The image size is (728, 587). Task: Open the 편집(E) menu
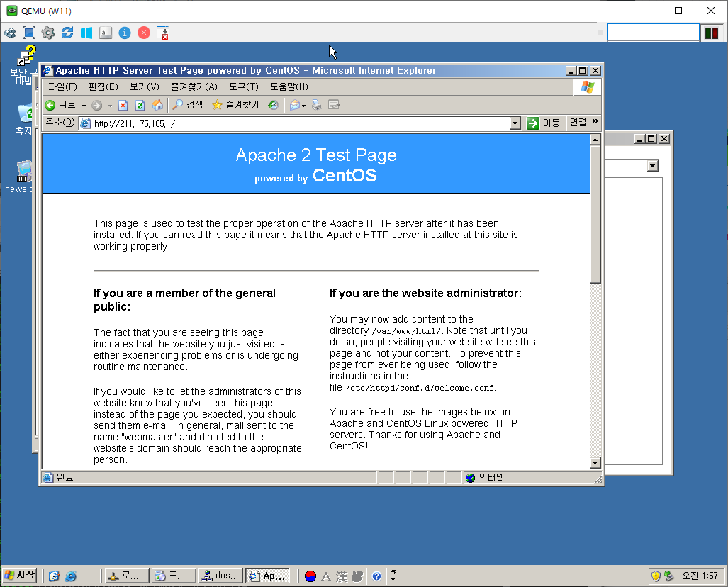(103, 86)
